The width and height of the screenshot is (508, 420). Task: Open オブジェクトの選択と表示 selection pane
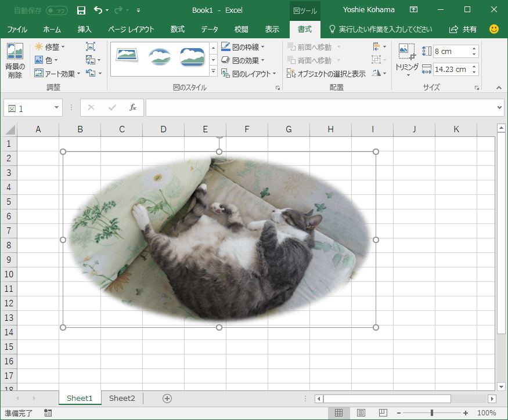pos(326,74)
